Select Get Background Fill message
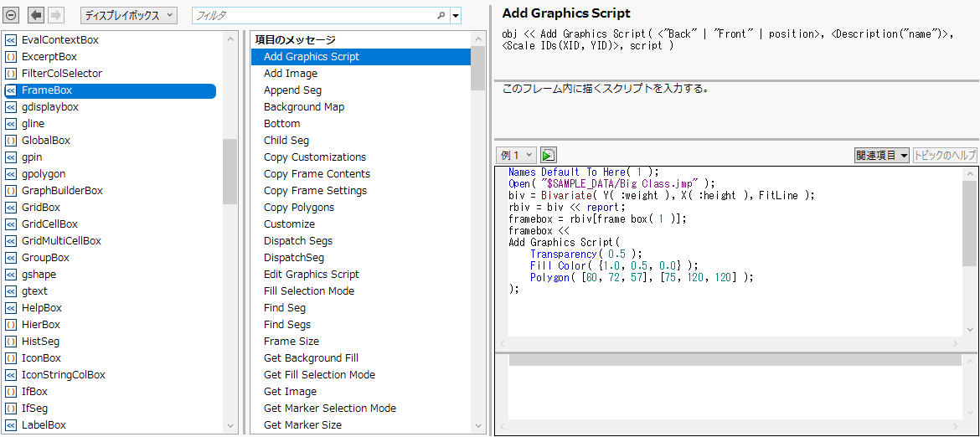The width and height of the screenshot is (980, 437). 311,358
